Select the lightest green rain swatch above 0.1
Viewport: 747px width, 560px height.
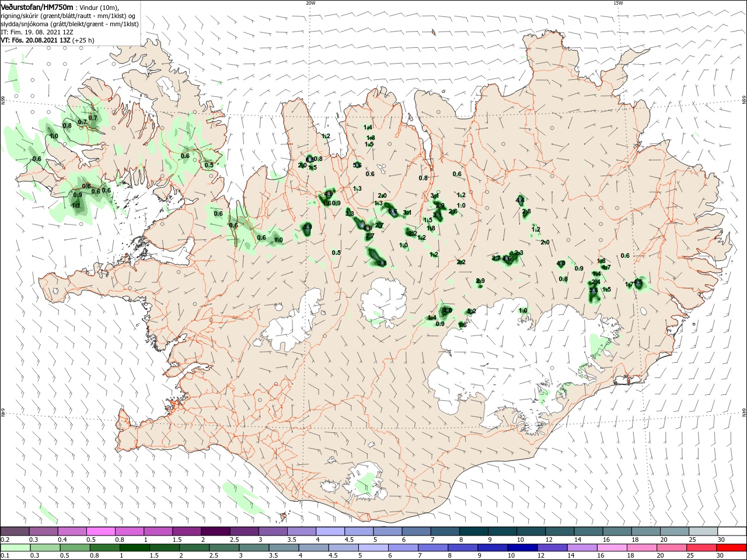pyautogui.click(x=15, y=548)
